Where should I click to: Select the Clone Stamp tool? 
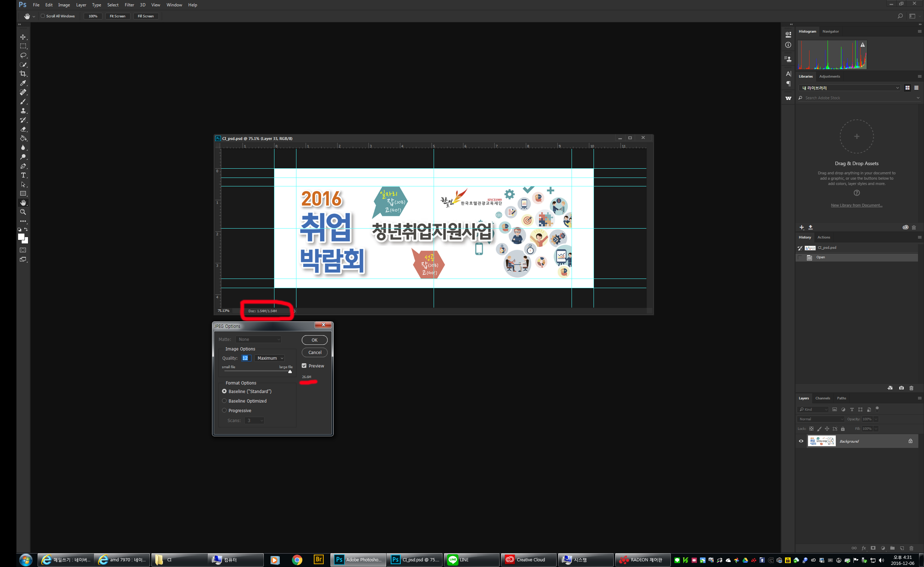tap(23, 111)
